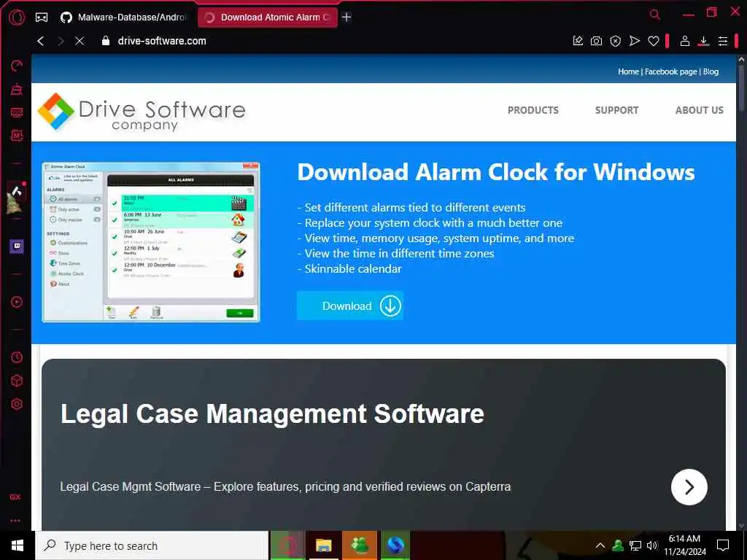Switch to the Malware-Database GitHub tab
Viewport: 747px width, 560px height.
pyautogui.click(x=123, y=17)
